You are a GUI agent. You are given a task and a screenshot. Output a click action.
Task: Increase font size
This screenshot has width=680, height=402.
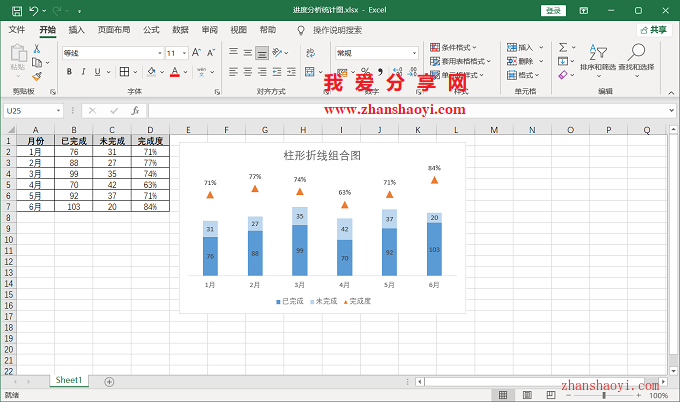(x=196, y=53)
